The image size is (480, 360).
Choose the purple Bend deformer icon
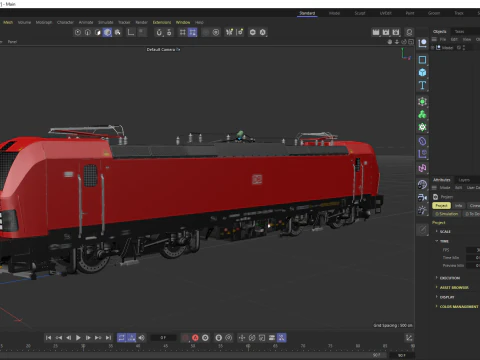422,141
